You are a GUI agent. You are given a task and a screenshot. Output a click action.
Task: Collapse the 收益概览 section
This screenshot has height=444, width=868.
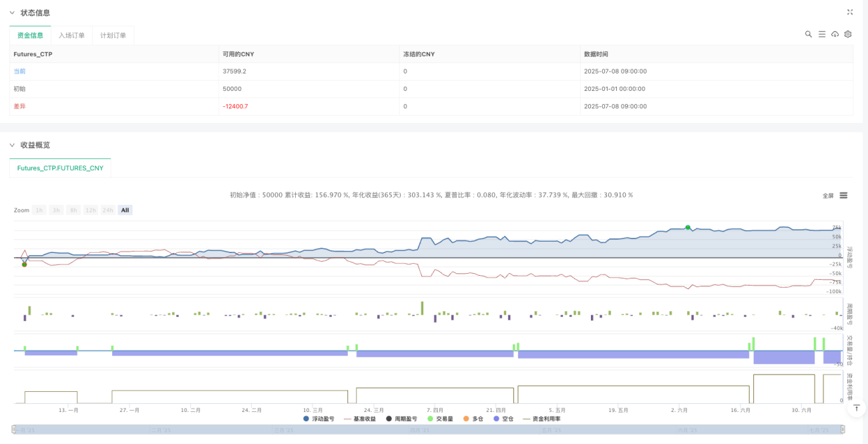[11, 145]
